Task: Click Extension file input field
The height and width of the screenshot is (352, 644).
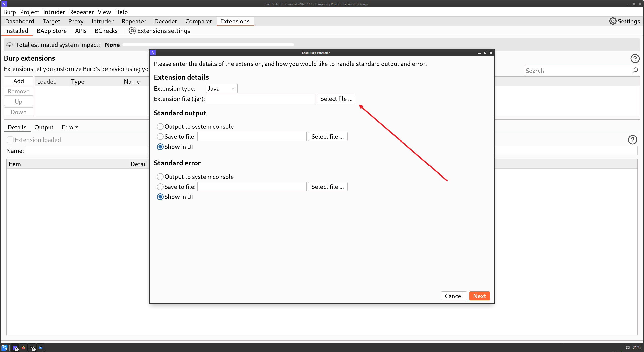Action: 260,99
